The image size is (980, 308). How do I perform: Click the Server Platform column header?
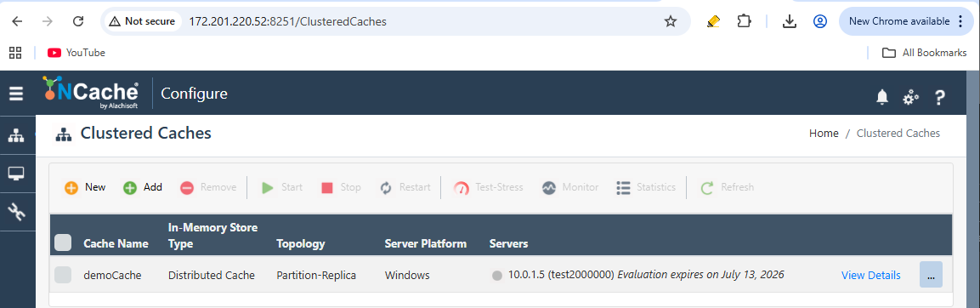coord(426,243)
